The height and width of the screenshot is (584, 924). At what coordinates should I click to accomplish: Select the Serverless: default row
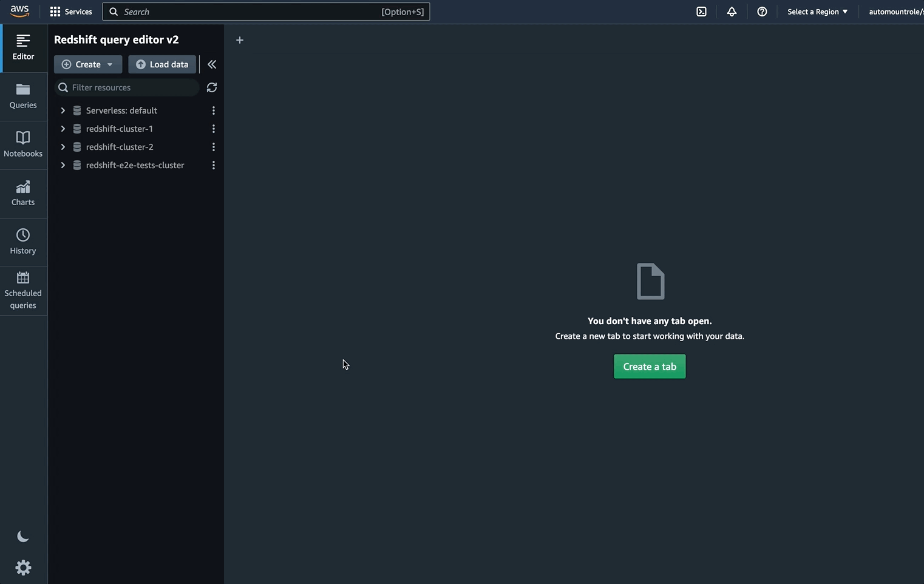coord(136,110)
